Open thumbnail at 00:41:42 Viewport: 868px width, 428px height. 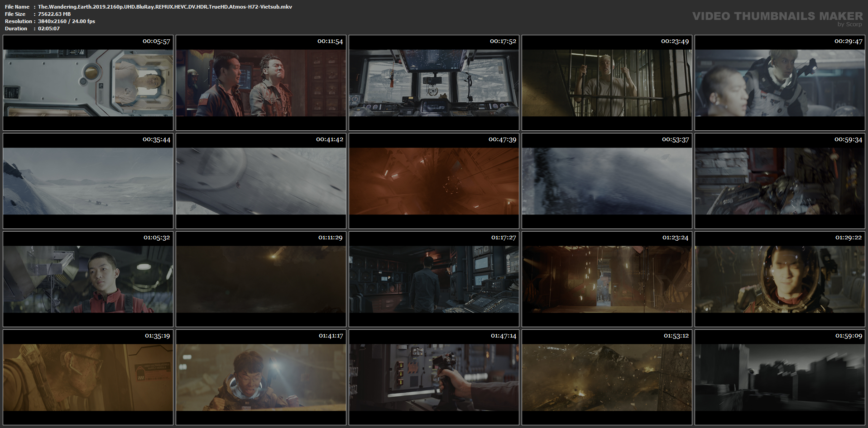pyautogui.click(x=261, y=181)
